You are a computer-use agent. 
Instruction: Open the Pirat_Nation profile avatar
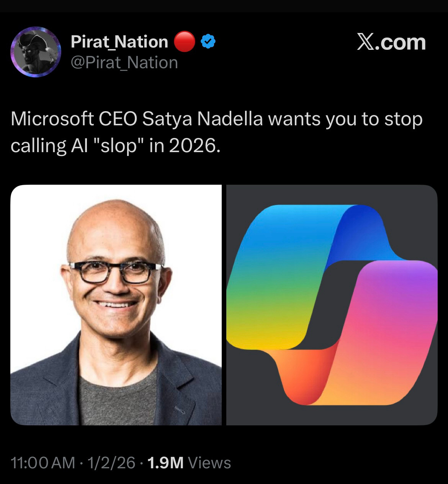36,52
